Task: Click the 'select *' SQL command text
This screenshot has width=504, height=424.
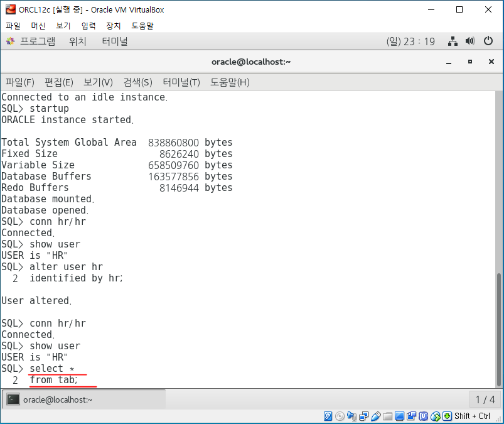Action: (x=52, y=368)
